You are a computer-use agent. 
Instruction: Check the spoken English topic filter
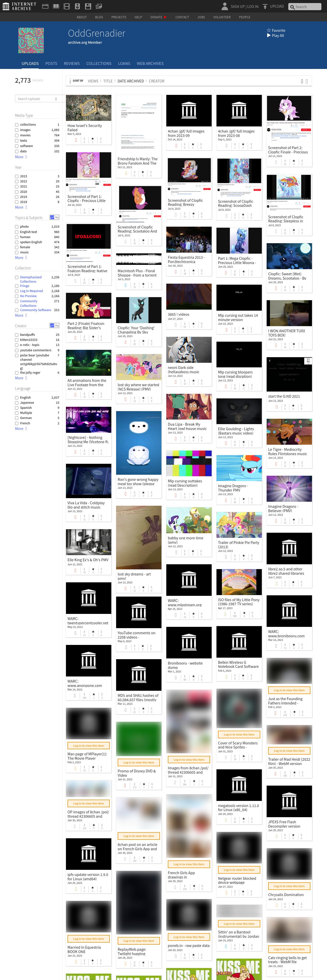(17, 242)
